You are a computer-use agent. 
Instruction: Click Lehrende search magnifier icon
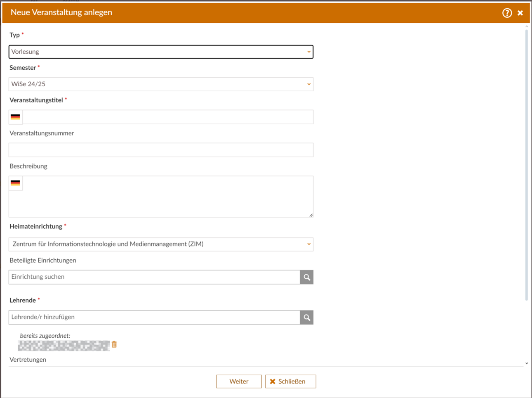click(306, 317)
